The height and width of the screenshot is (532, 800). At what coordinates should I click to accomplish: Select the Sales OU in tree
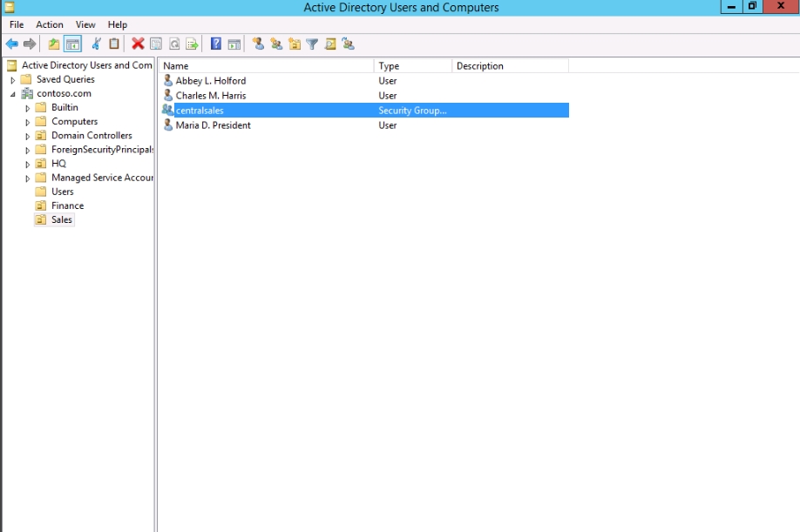click(x=62, y=219)
